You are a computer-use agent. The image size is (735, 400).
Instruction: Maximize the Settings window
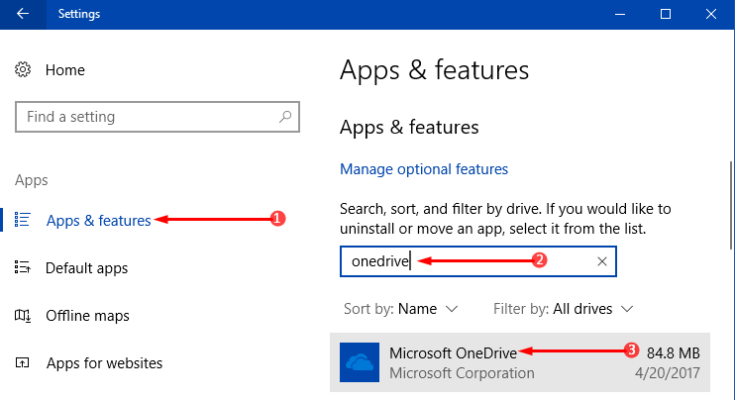point(666,14)
